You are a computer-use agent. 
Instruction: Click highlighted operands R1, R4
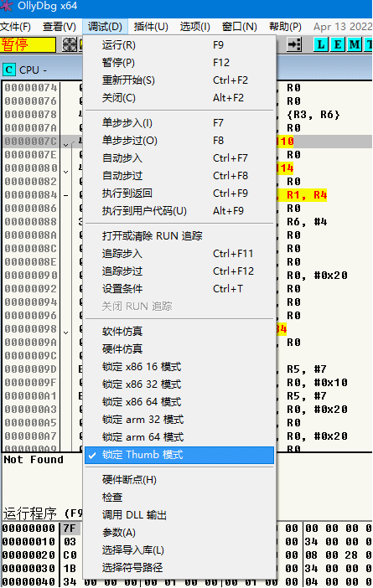(307, 195)
